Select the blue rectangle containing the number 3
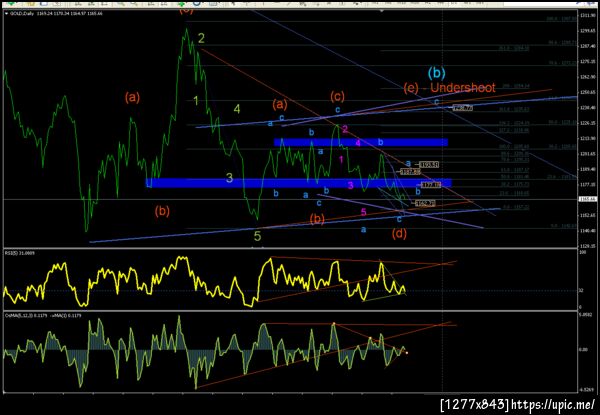Screen dimensions: 600x415 (298, 183)
